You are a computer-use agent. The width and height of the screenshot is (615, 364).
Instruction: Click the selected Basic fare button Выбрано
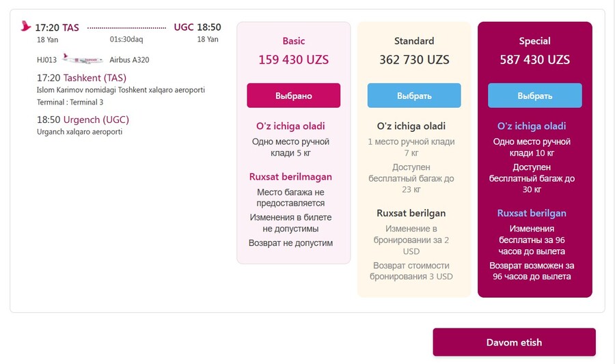(x=293, y=95)
